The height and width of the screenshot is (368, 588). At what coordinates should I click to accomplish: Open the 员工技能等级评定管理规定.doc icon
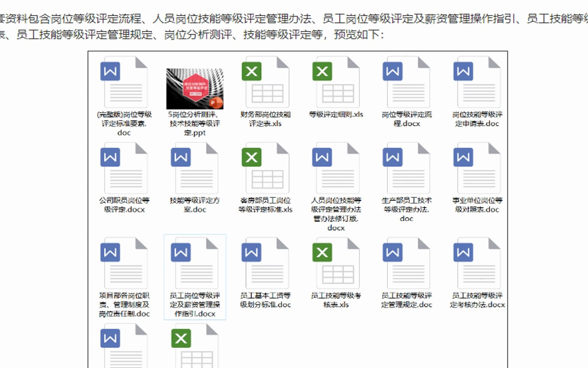(x=407, y=263)
